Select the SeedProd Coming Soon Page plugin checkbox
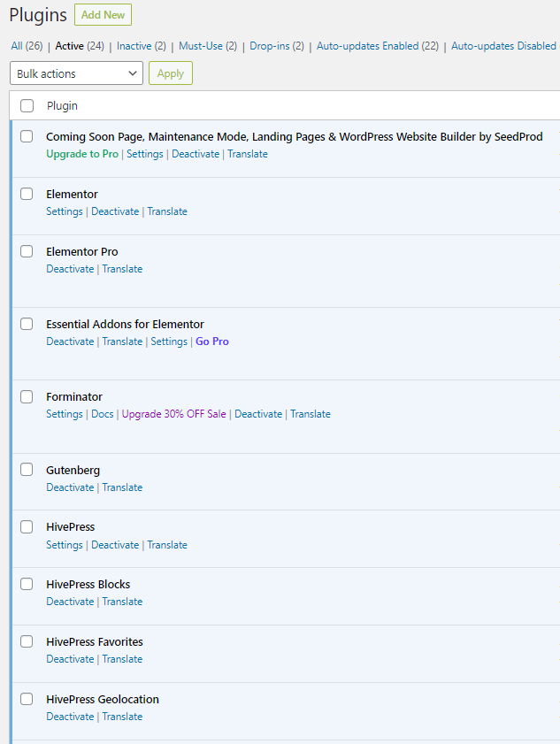Screen dimensions: 560x744 coord(27,136)
